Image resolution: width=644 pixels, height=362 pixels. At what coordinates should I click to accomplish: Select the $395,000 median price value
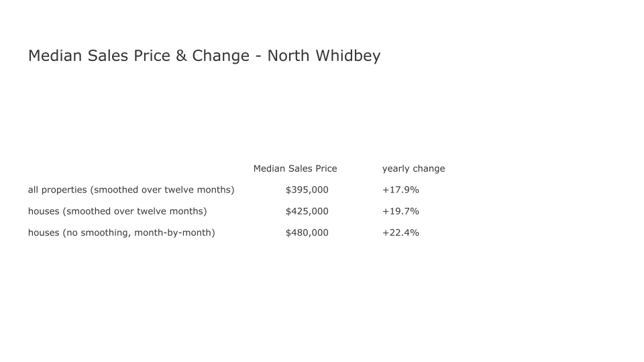click(x=307, y=190)
